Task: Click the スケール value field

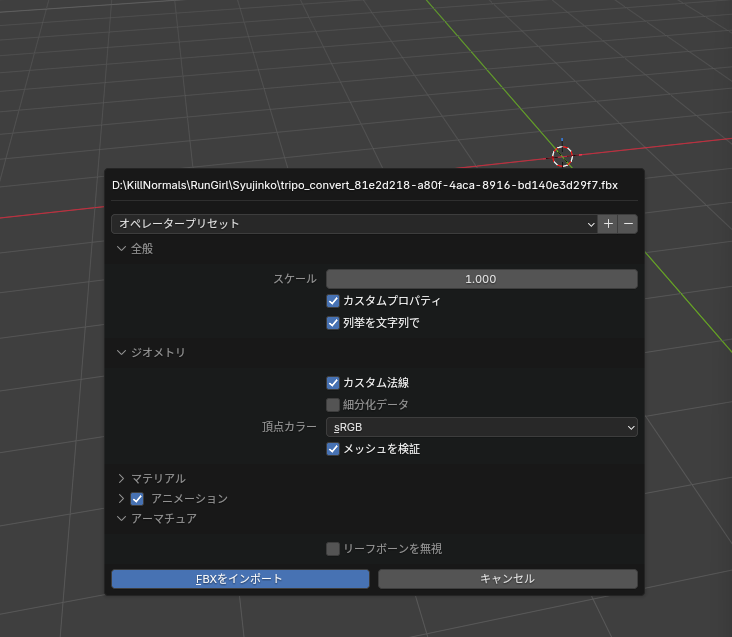Action: coord(481,279)
